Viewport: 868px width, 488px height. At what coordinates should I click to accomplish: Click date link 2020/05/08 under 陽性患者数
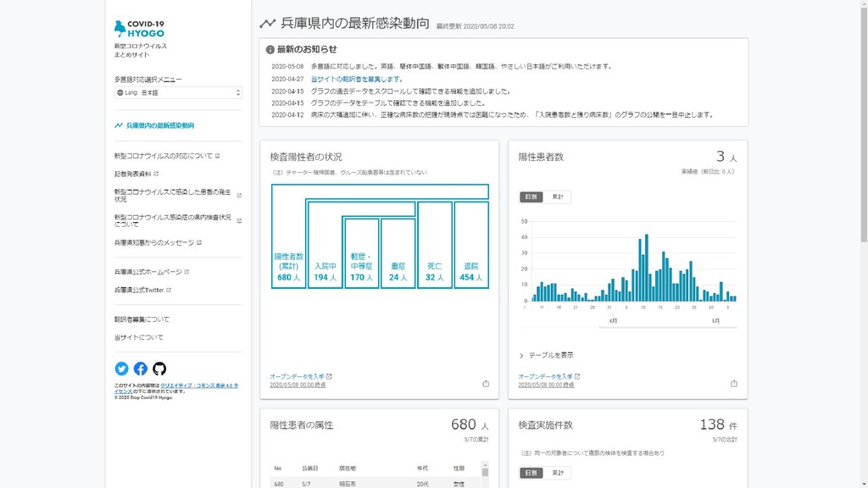[x=547, y=385]
